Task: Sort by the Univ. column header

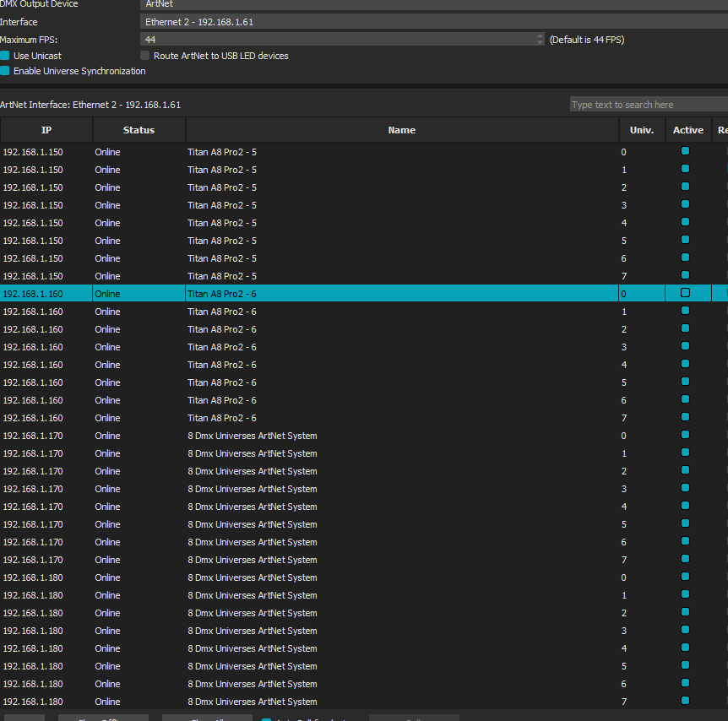Action: (x=642, y=130)
